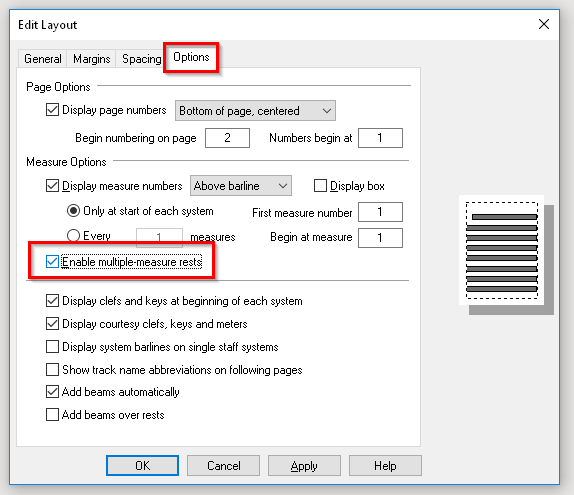Close the Edit Layout dialog
Image resolution: width=574 pixels, height=495 pixels.
pyautogui.click(x=544, y=24)
